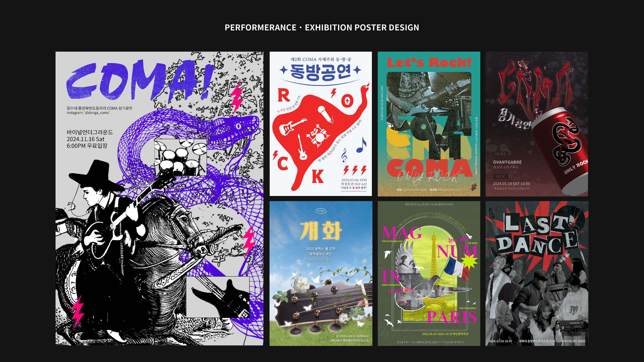Open the large COMA! snake poster
Screen dimensions: 644x362
tap(159, 199)
